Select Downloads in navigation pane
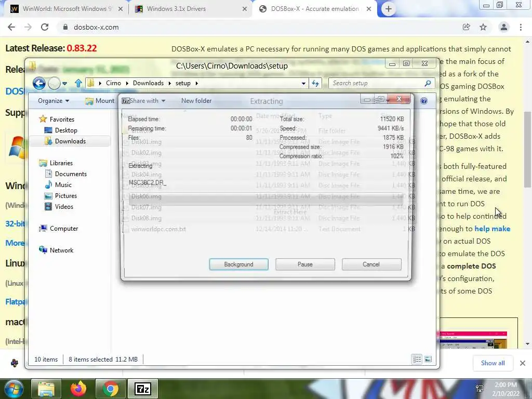 [x=70, y=141]
